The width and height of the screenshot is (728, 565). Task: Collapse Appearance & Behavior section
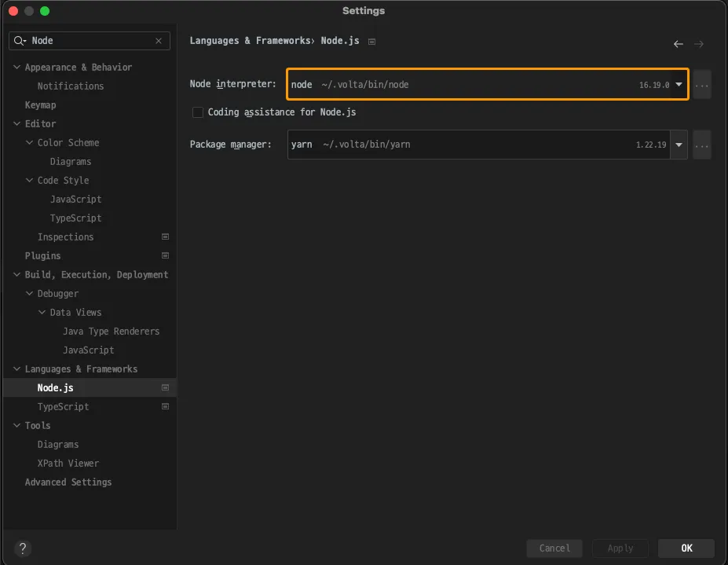[x=16, y=68]
